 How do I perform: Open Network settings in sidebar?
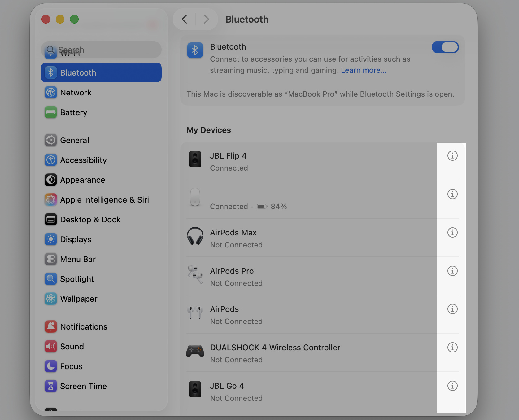pyautogui.click(x=101, y=92)
